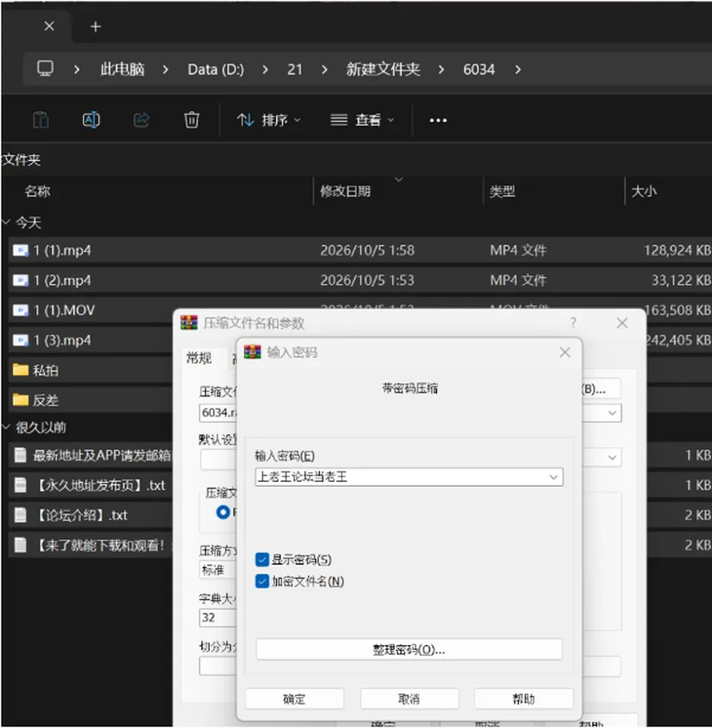This screenshot has width=712, height=728.
Task: Click the ? help button in 压缩文件名和参数 window
Action: tap(573, 322)
